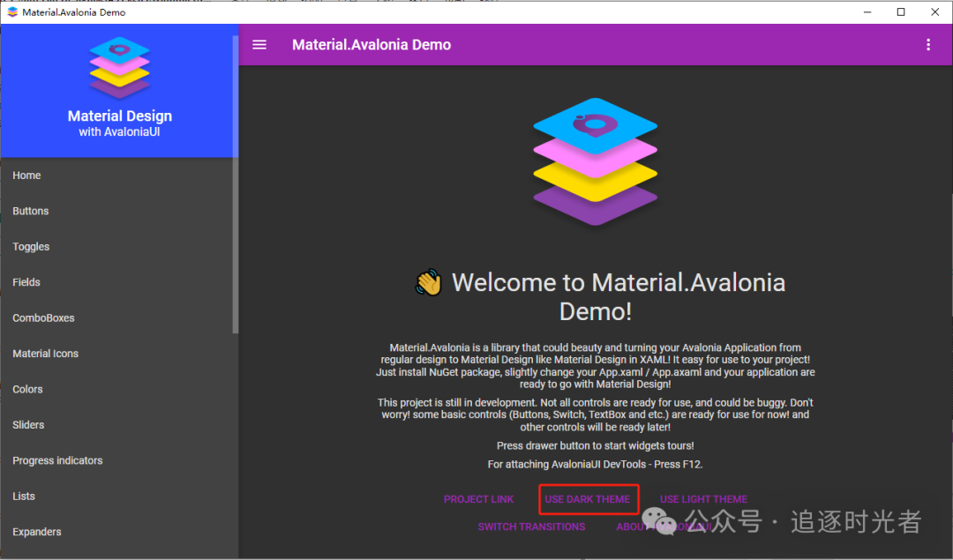Open the Fields demo page
953x560 pixels.
[x=26, y=281]
